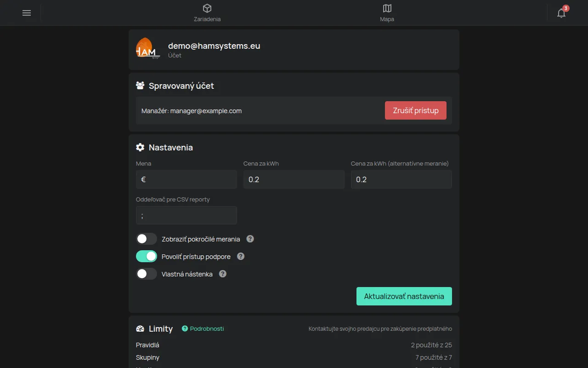The height and width of the screenshot is (368, 588).
Task: Disable Povoliť prístup podpore toggle
Action: 147,256
